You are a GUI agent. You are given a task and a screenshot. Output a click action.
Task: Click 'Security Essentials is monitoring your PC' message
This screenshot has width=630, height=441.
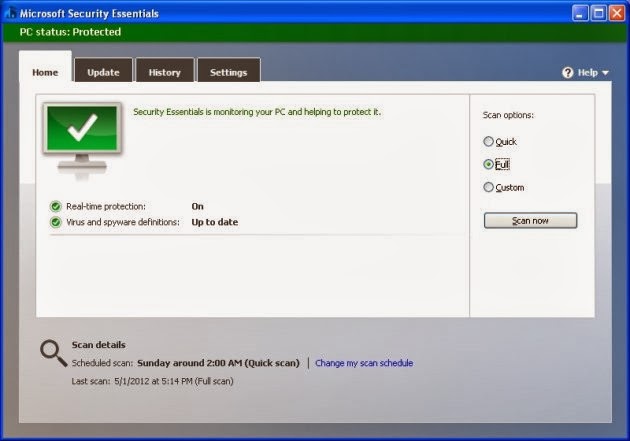tap(257, 112)
